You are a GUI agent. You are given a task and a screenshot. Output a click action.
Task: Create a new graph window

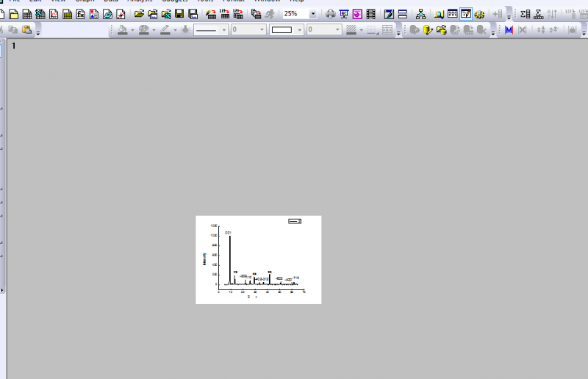(x=54, y=14)
